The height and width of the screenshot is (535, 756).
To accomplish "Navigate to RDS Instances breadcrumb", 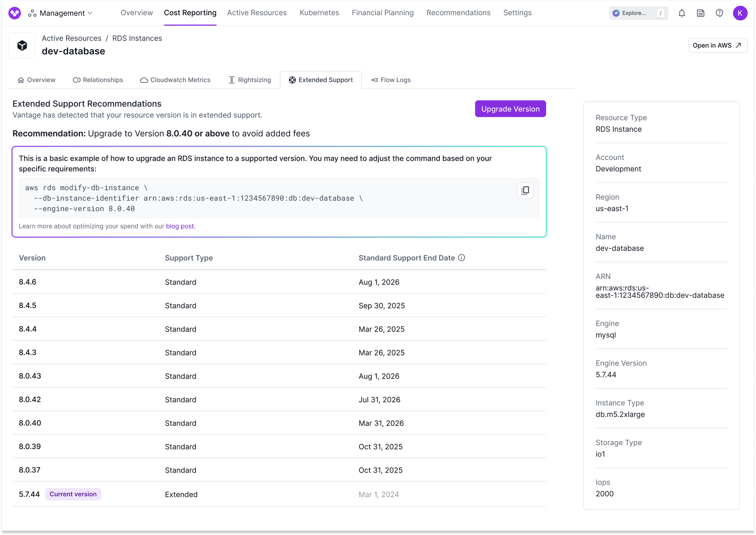I will [x=137, y=38].
